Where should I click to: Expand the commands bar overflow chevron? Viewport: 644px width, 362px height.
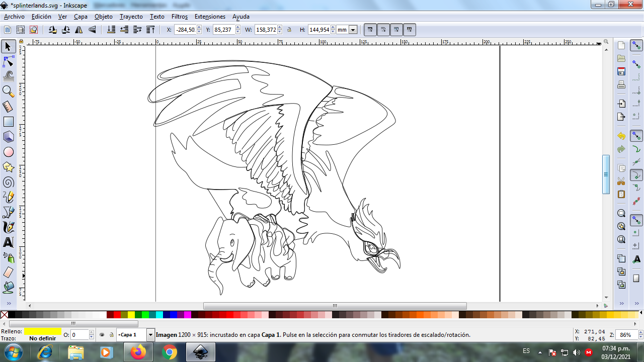[x=621, y=304]
